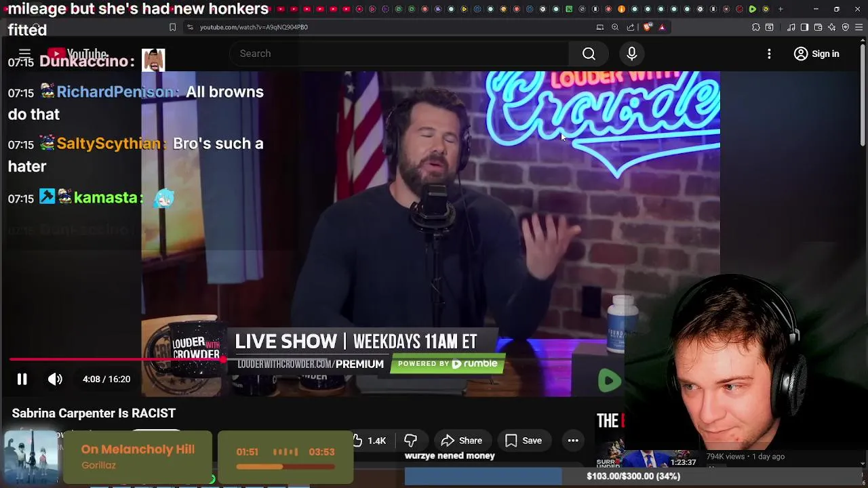Screen dimensions: 868x488
Task: Open the Brave Wallet icon
Action: [x=818, y=27]
